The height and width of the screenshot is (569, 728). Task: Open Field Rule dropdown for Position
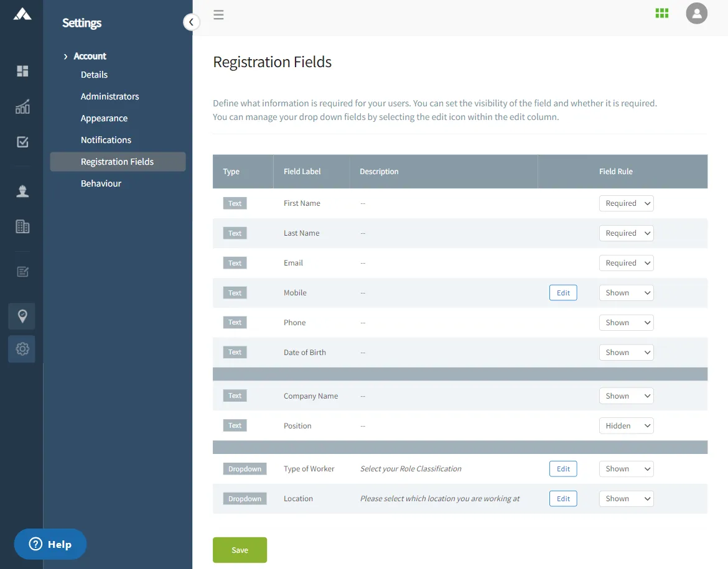pyautogui.click(x=626, y=426)
